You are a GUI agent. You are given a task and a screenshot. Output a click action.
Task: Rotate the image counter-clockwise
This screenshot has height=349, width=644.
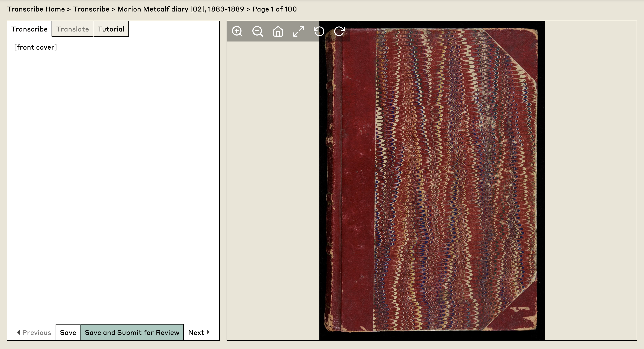[x=319, y=31]
